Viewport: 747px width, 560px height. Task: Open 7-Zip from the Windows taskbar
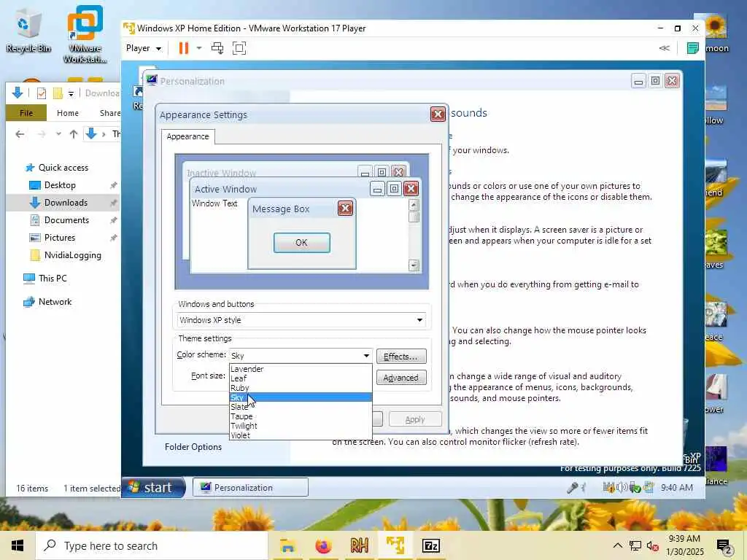coord(431,545)
